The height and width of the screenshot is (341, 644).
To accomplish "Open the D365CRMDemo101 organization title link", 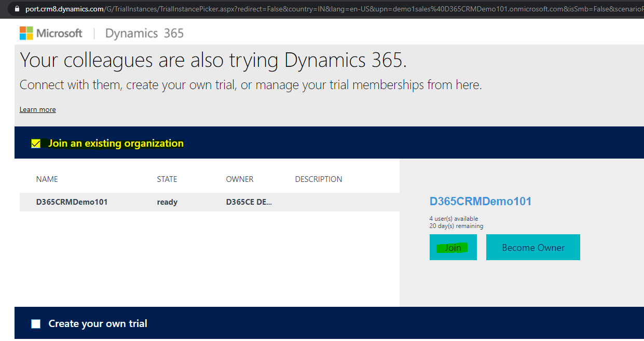I will pyautogui.click(x=481, y=202).
